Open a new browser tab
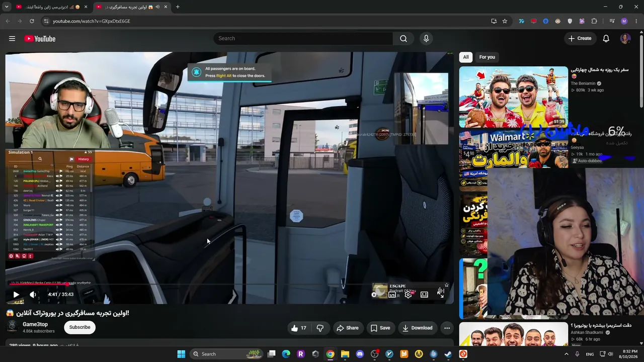 [178, 7]
